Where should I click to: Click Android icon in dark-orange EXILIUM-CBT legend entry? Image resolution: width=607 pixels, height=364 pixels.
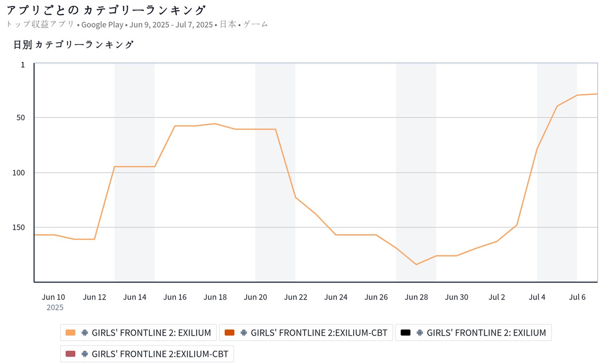coord(244,333)
